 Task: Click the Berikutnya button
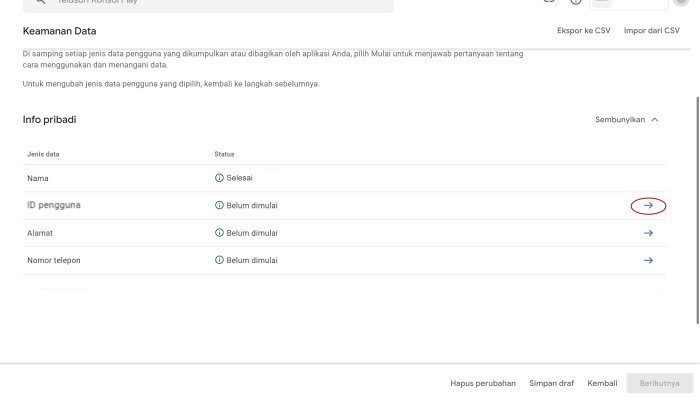tap(659, 383)
